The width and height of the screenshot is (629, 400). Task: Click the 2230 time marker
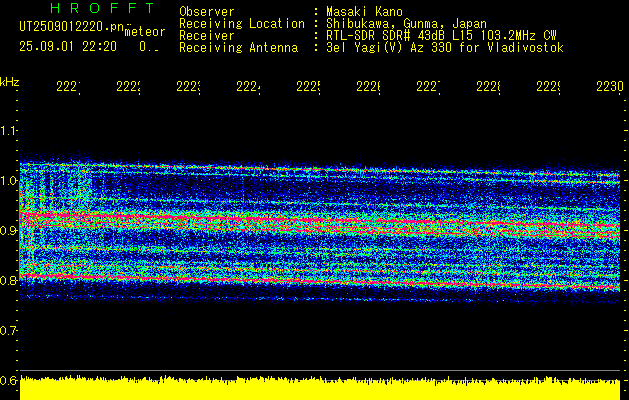[610, 87]
